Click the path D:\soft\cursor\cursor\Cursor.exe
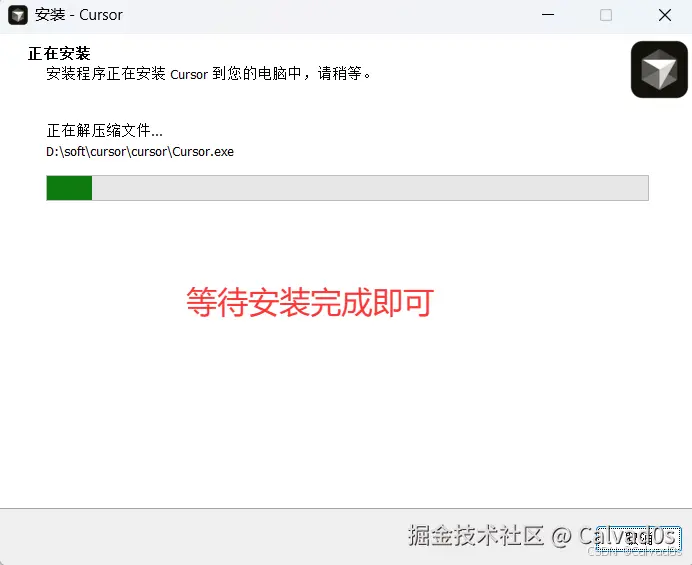Viewport: 692px width, 565px height. tap(140, 152)
